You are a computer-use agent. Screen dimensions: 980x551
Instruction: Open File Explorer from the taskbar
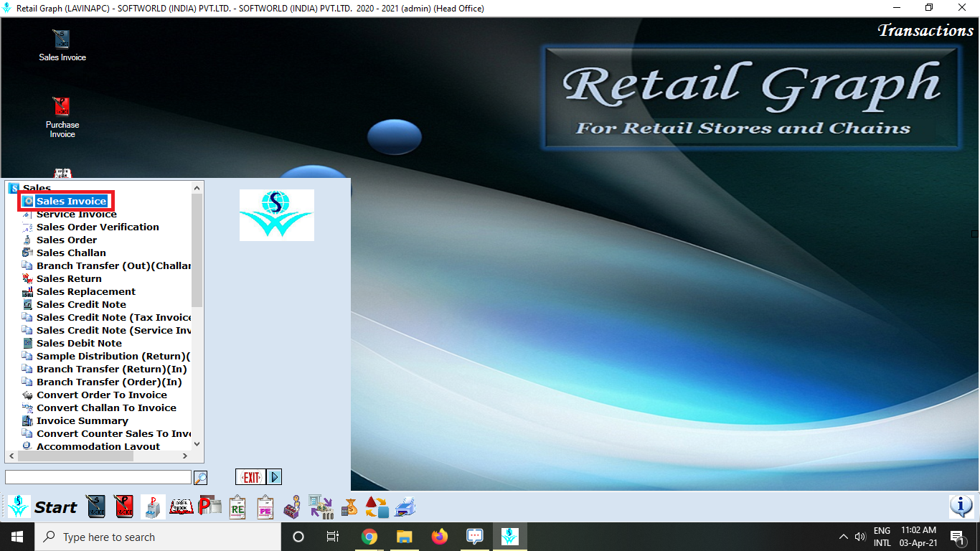(405, 537)
